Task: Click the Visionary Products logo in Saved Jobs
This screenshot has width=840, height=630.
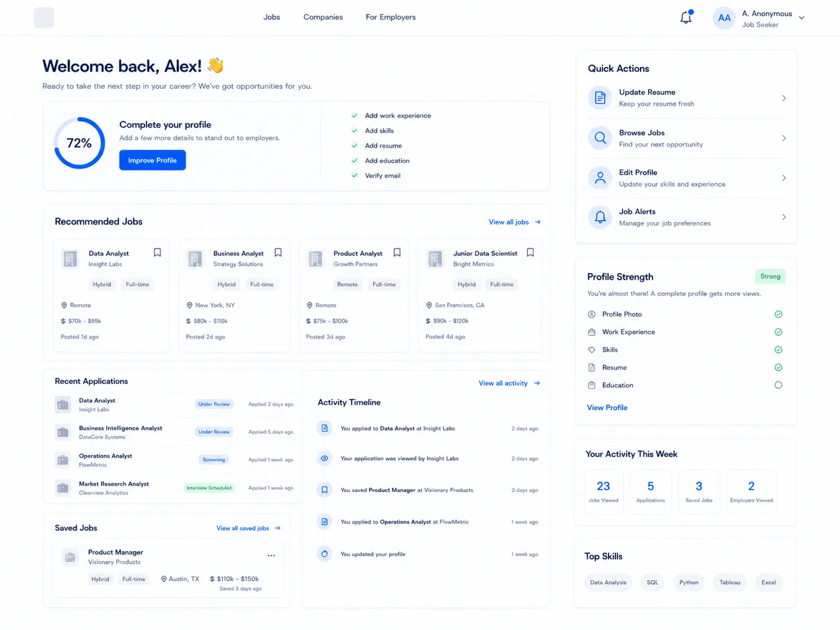Action: (70, 557)
